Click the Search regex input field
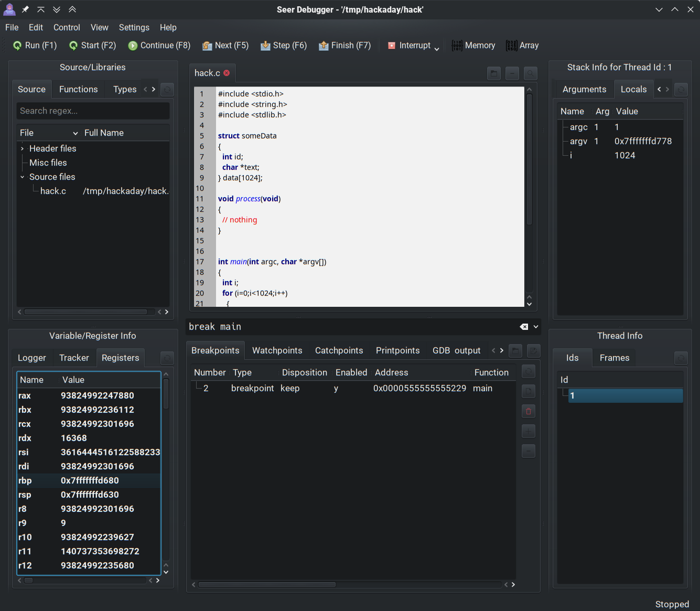 93,111
